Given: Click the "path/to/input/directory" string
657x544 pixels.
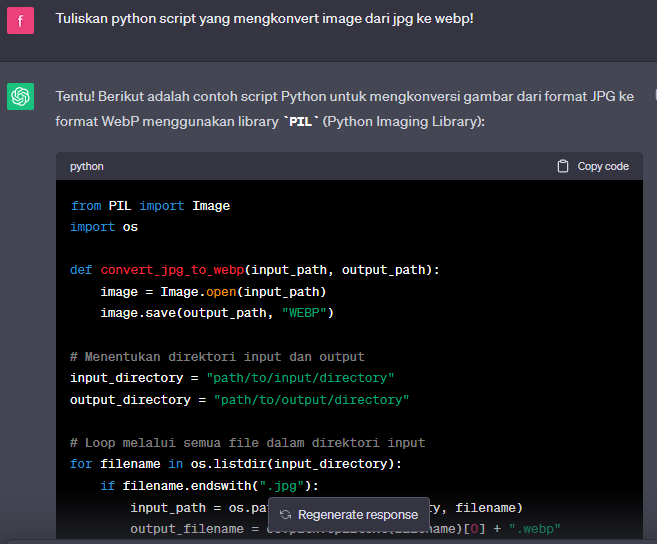Looking at the screenshot, I should (300, 377).
